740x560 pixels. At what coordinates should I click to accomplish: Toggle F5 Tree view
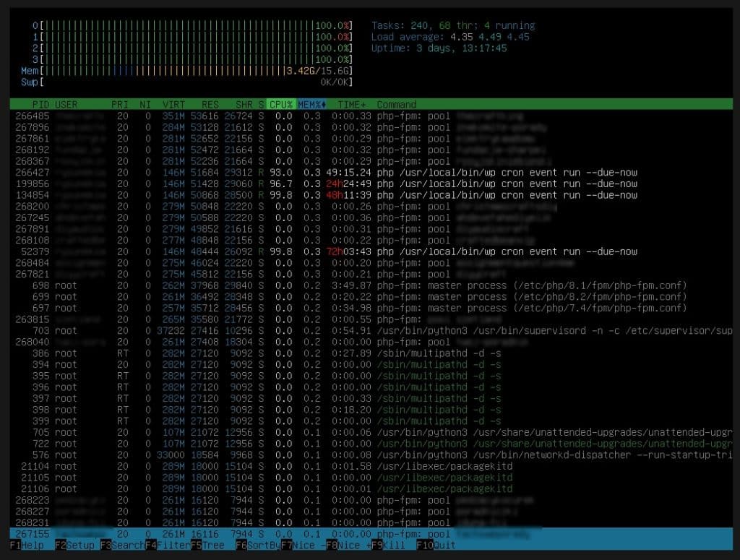tap(207, 546)
